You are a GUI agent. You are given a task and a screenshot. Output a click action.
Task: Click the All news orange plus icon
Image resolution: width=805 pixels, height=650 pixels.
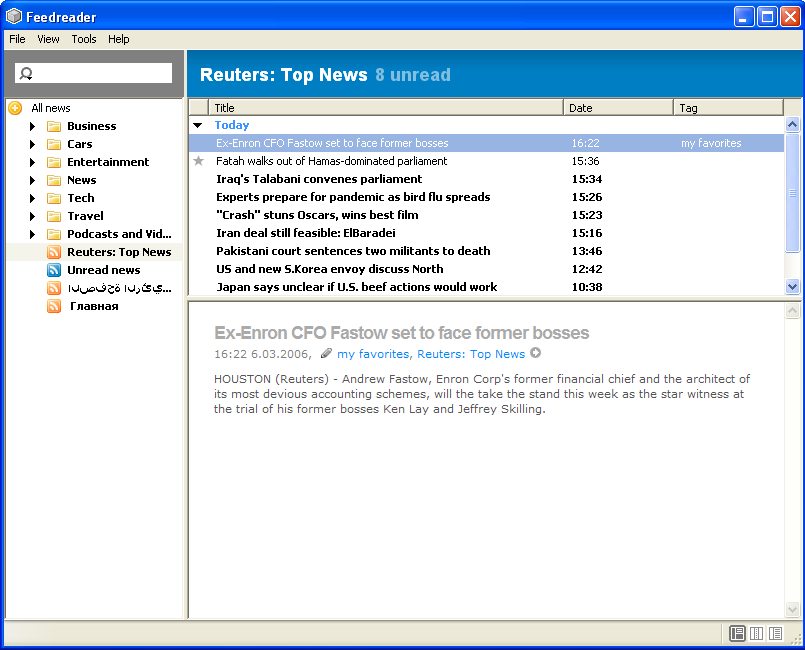coord(15,108)
